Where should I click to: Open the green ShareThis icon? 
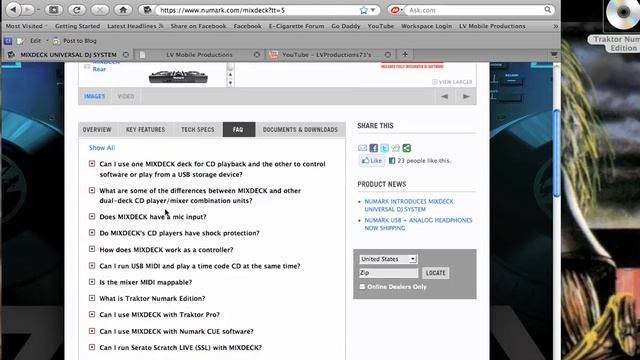click(407, 148)
